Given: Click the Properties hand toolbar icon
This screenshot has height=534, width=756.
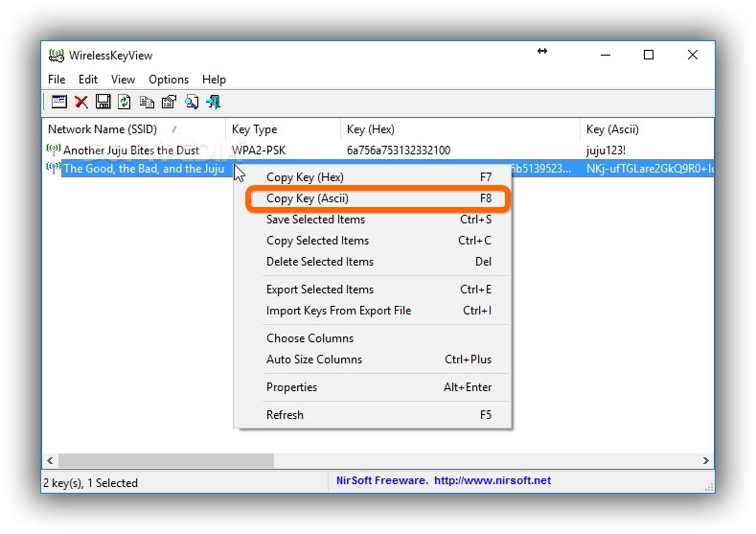Looking at the screenshot, I should [x=169, y=102].
